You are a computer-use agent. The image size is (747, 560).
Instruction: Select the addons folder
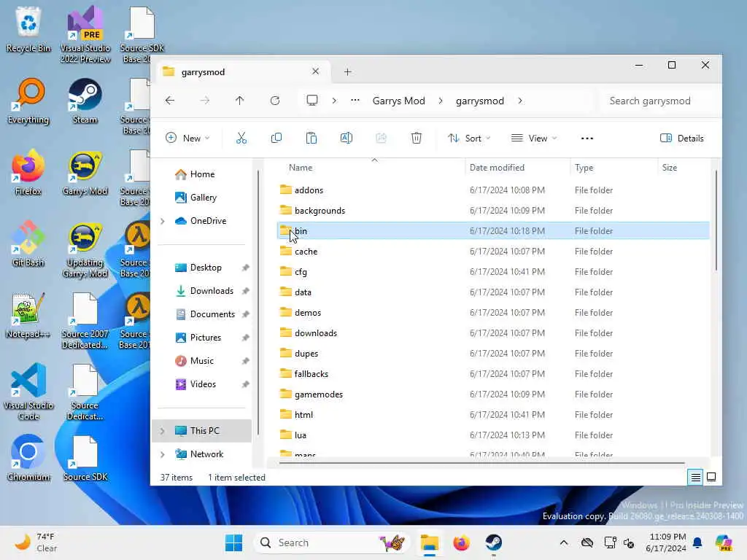point(493,190)
